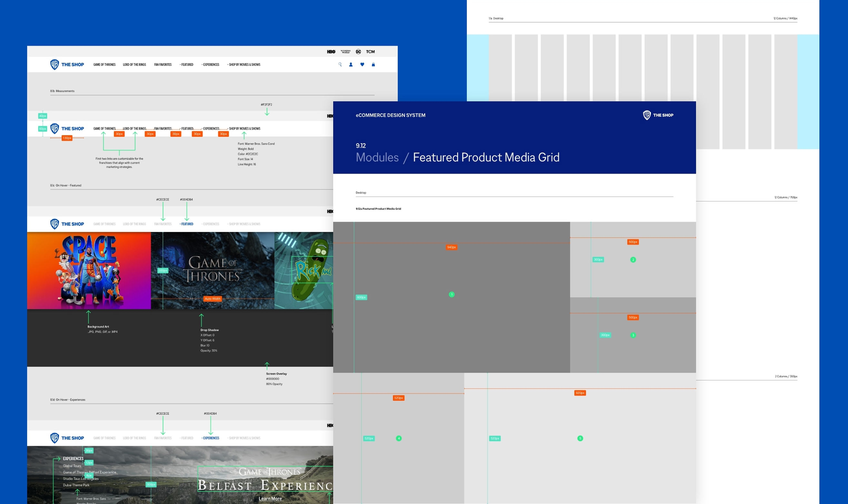Select Game of Thrones in the topmost navigation
Viewport: 848px width, 504px height.
coord(104,64)
